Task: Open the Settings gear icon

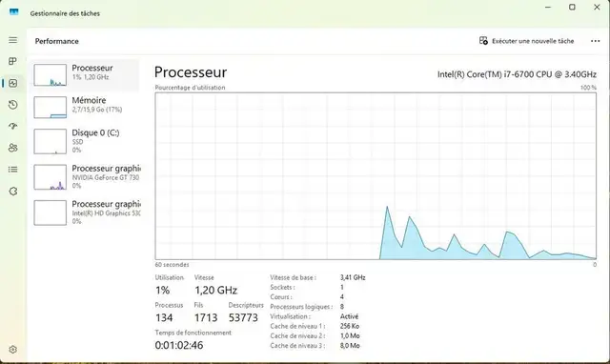Action: (12, 349)
